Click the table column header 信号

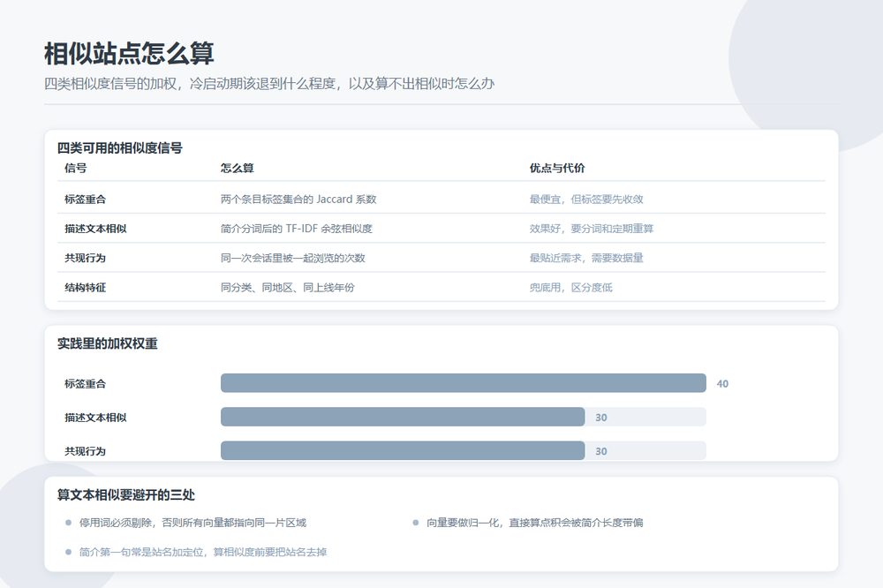click(75, 168)
